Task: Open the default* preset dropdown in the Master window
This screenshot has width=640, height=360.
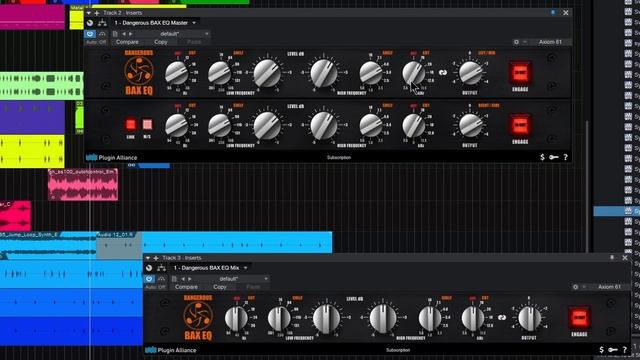Action: 173,34
